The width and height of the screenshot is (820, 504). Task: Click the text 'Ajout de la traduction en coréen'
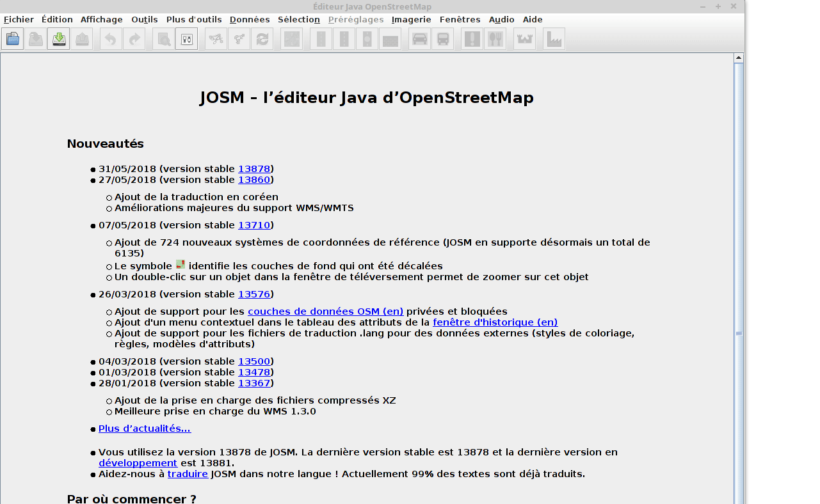tap(197, 197)
